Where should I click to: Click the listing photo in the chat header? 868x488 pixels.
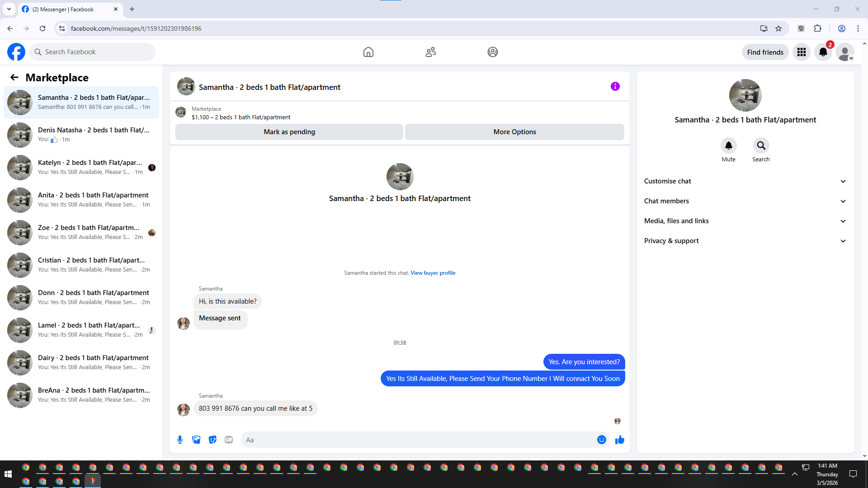point(186,86)
